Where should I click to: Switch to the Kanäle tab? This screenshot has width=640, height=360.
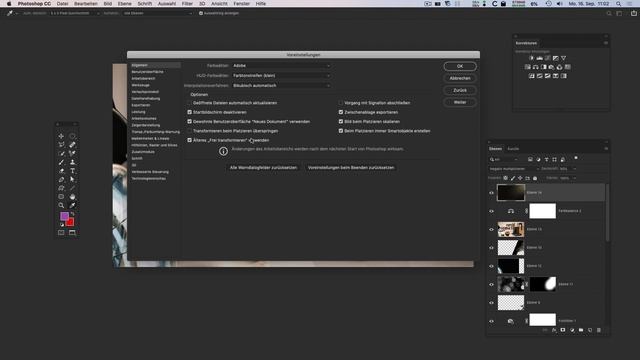pyautogui.click(x=513, y=149)
